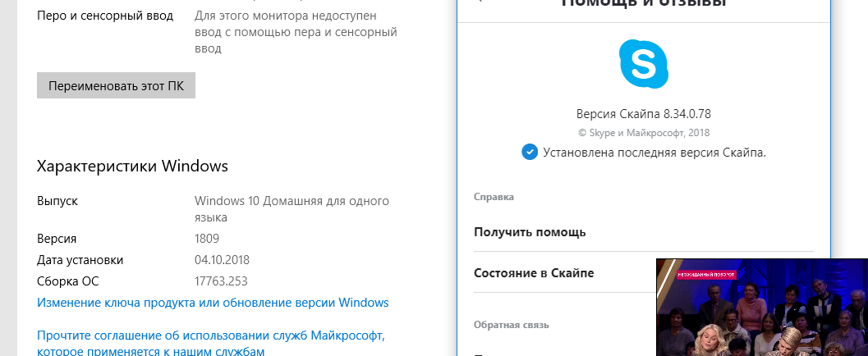The image size is (868, 356).
Task: Click "Установлена последняя версия Скайпа." text
Action: coord(654,152)
